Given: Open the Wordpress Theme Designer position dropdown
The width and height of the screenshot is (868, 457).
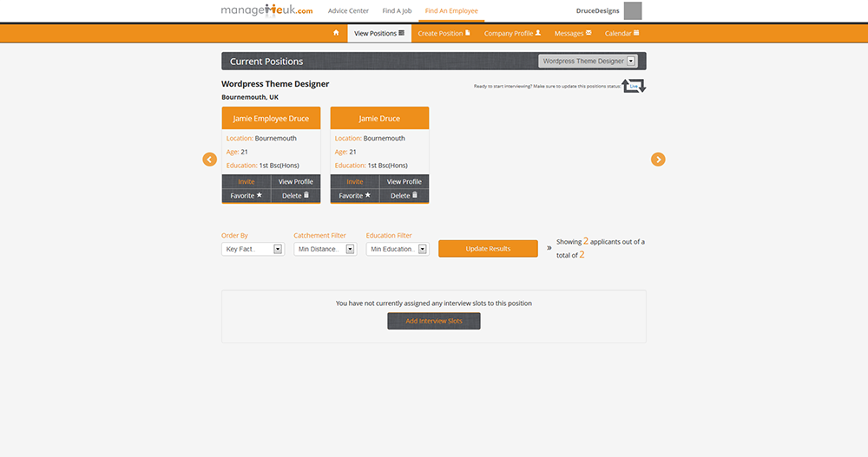Looking at the screenshot, I should tap(588, 62).
